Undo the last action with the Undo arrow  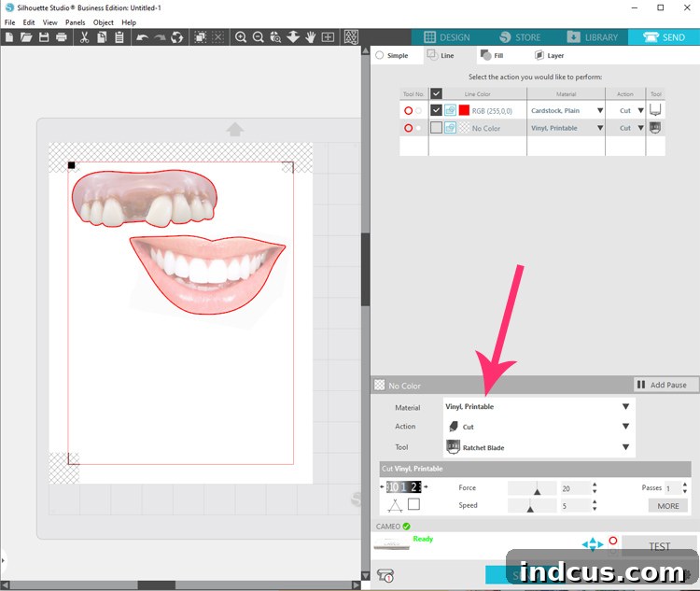tap(142, 37)
